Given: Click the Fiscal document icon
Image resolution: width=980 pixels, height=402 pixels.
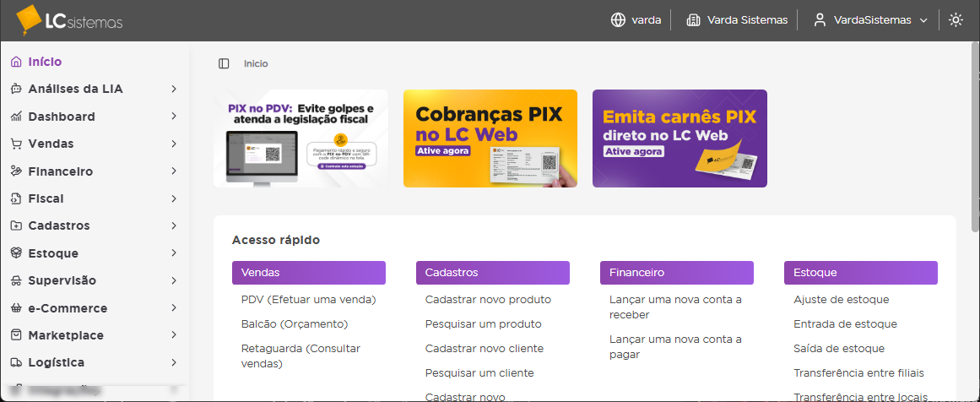Looking at the screenshot, I should pos(16,198).
